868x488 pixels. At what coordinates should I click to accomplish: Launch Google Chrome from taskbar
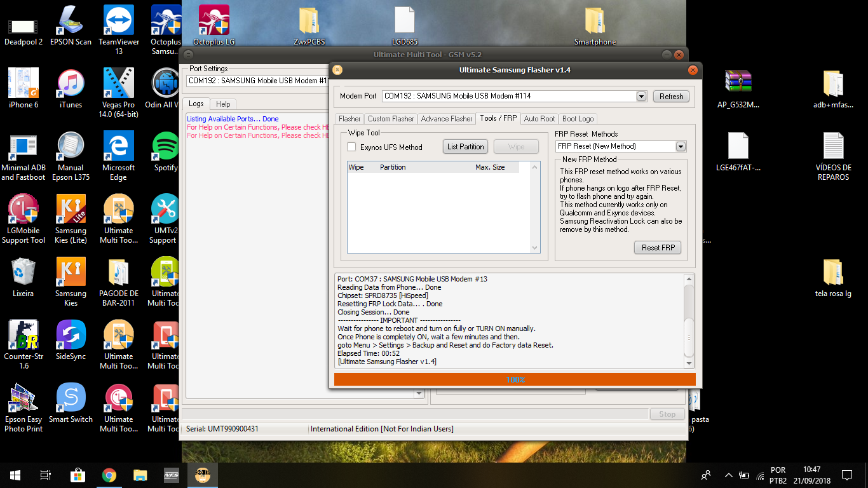tap(109, 475)
